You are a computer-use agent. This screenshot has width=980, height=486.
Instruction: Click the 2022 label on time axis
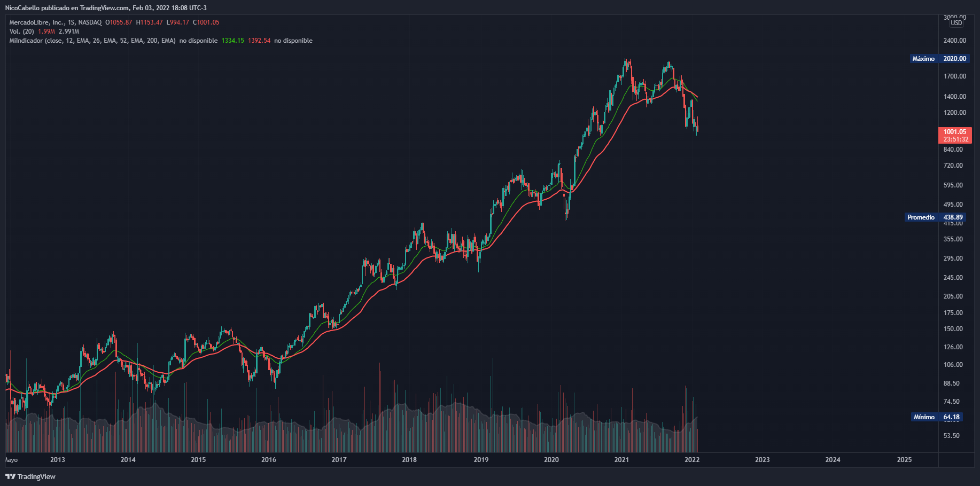(692, 460)
